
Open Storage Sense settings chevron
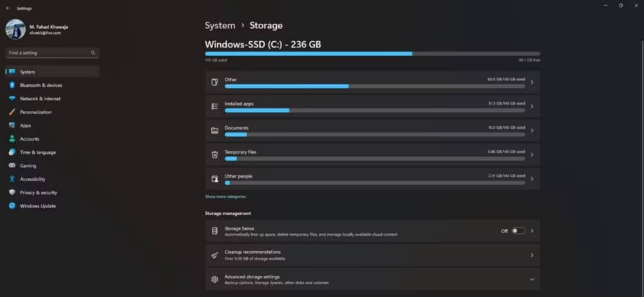coord(532,231)
